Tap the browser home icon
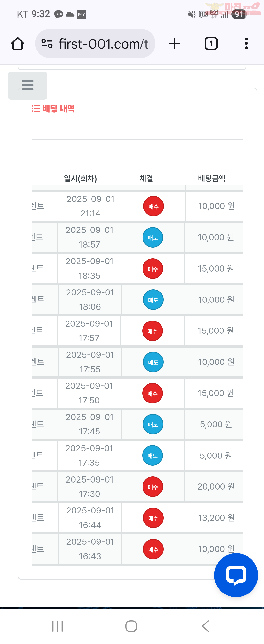This screenshot has height=644, width=264. [18, 43]
